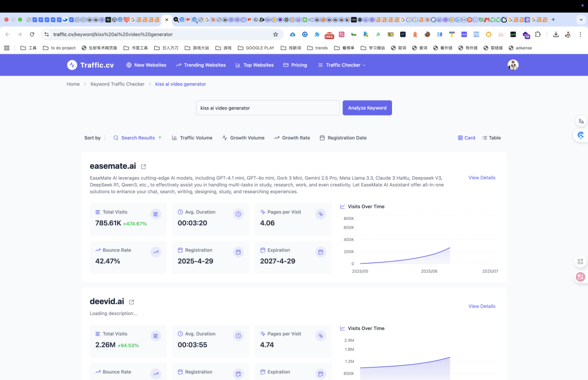Click the keyword search input field
The height and width of the screenshot is (380, 588).
[x=268, y=108]
